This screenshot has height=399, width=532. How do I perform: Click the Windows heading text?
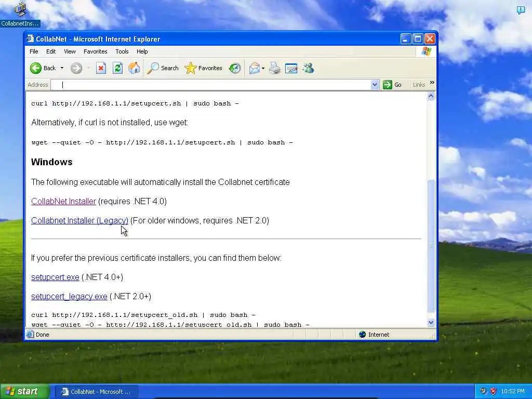pos(51,162)
